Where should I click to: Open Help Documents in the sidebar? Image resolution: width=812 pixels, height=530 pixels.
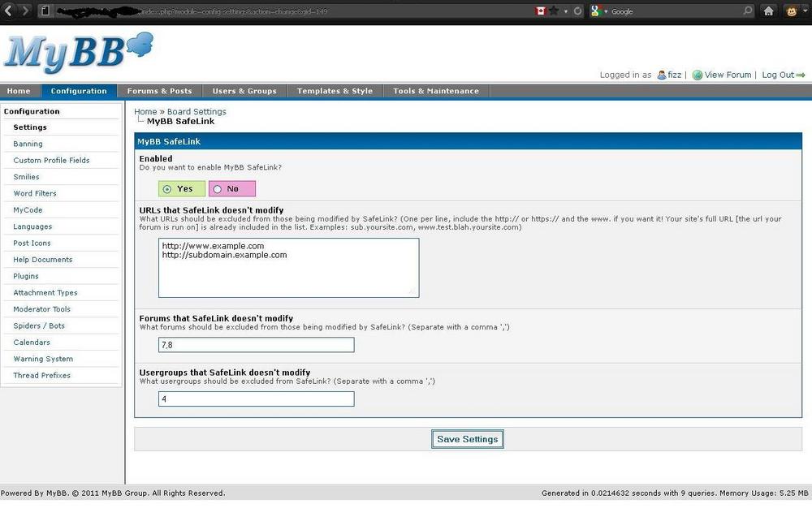click(x=43, y=260)
